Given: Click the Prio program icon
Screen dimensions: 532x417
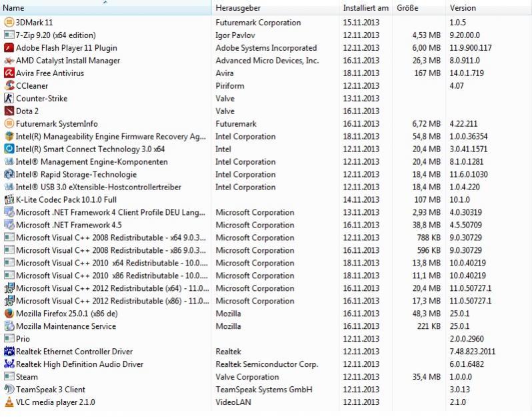Looking at the screenshot, I should (9, 338).
